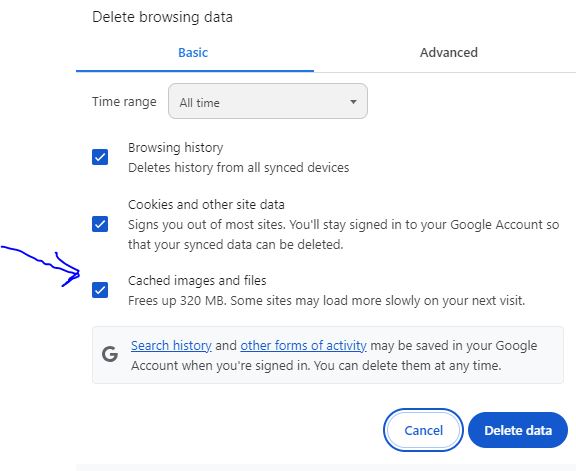Image resolution: width=576 pixels, height=471 pixels.
Task: Click the Google G logo icon
Action: click(x=110, y=355)
